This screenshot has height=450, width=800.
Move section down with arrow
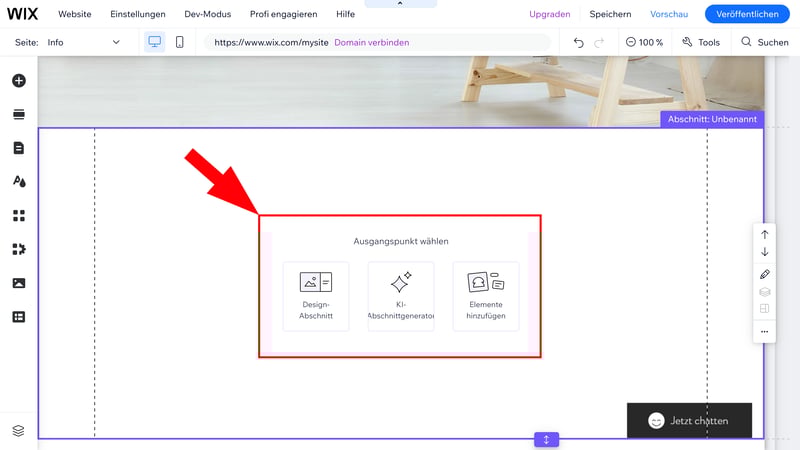click(x=764, y=252)
